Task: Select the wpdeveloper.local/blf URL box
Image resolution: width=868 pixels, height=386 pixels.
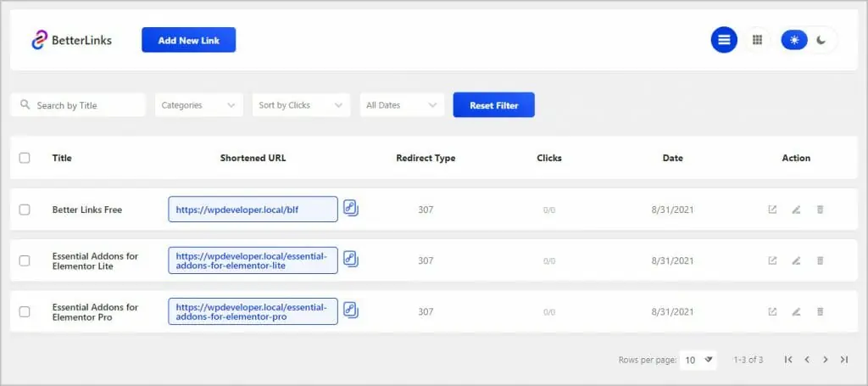Action: pyautogui.click(x=253, y=210)
